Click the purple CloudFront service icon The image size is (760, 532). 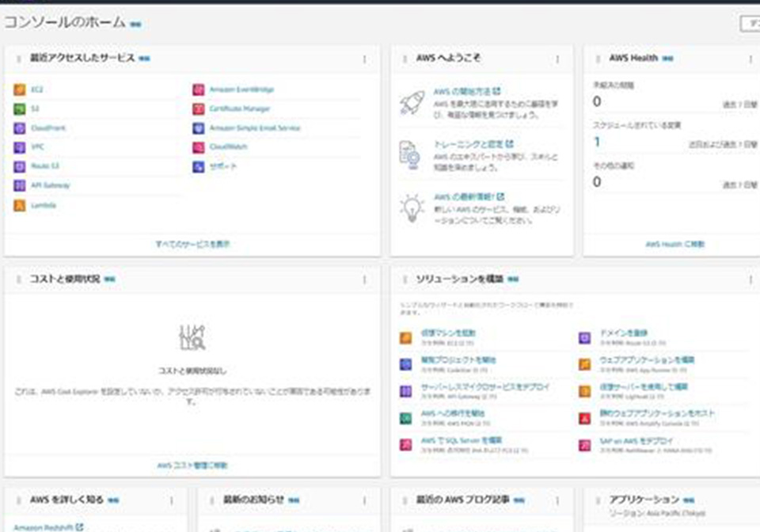(19, 128)
